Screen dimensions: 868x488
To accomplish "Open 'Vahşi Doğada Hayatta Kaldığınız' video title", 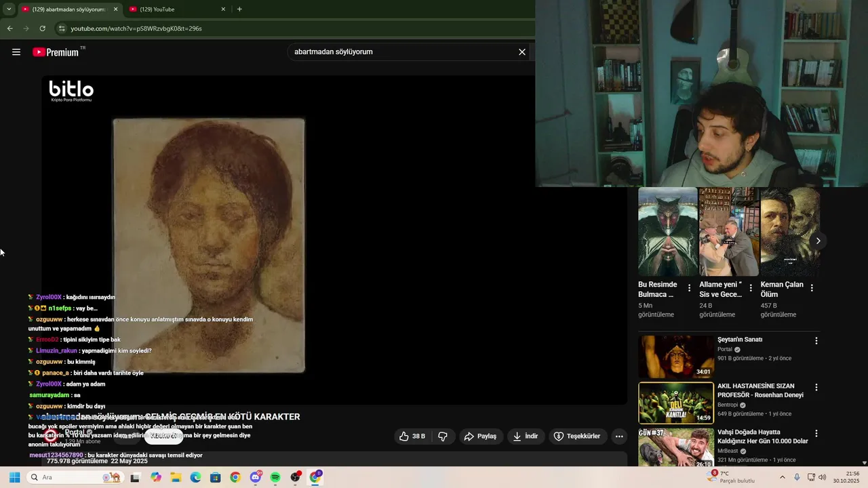I will click(x=763, y=436).
